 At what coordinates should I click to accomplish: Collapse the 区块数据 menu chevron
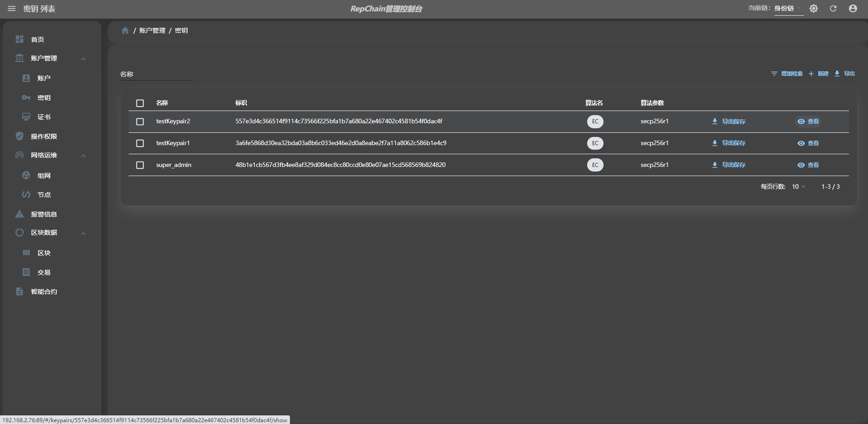coord(84,233)
